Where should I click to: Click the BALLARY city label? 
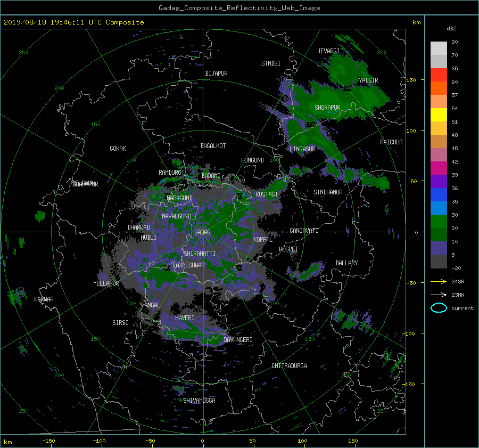346,263
